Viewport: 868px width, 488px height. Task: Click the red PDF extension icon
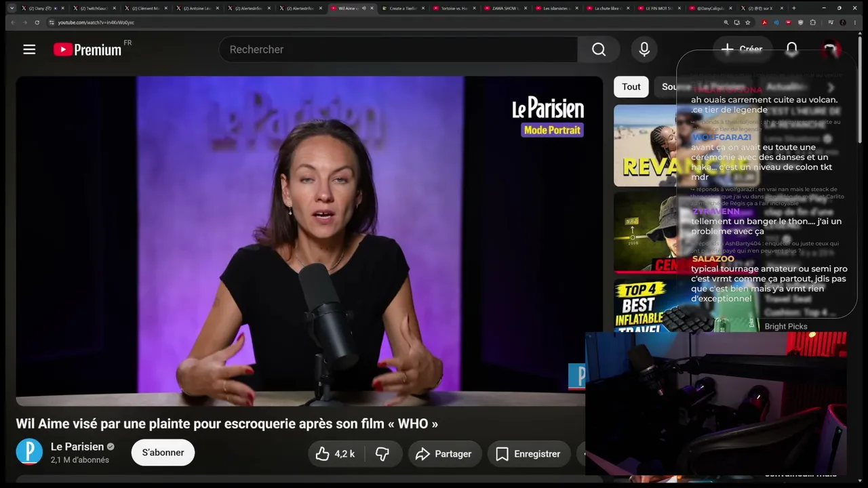click(764, 22)
